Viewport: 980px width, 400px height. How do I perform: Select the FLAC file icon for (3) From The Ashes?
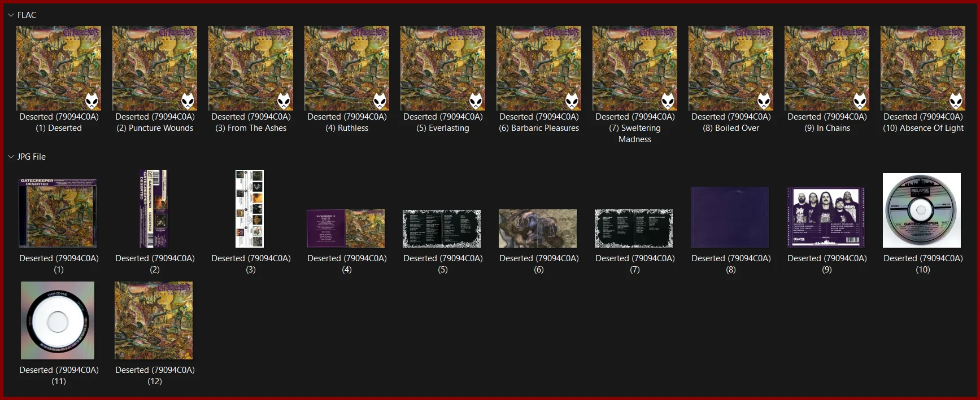[251, 68]
